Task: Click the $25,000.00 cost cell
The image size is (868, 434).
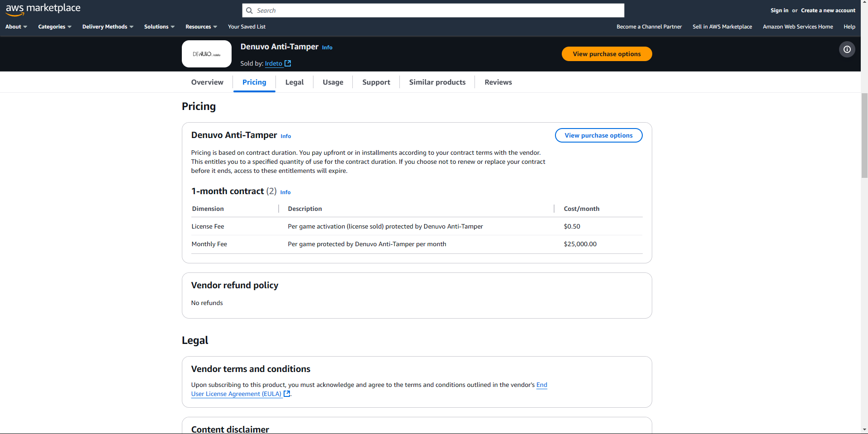Action: tap(580, 244)
